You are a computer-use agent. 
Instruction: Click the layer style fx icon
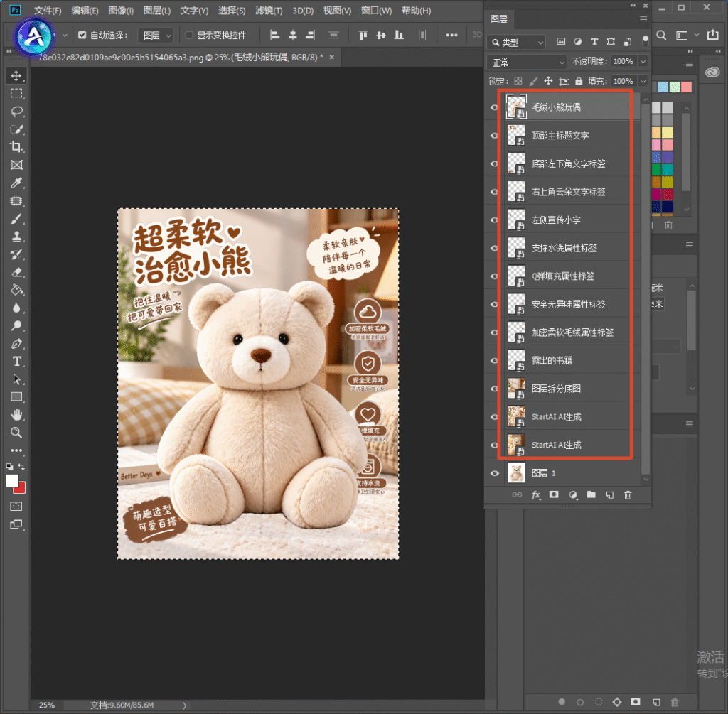(535, 495)
